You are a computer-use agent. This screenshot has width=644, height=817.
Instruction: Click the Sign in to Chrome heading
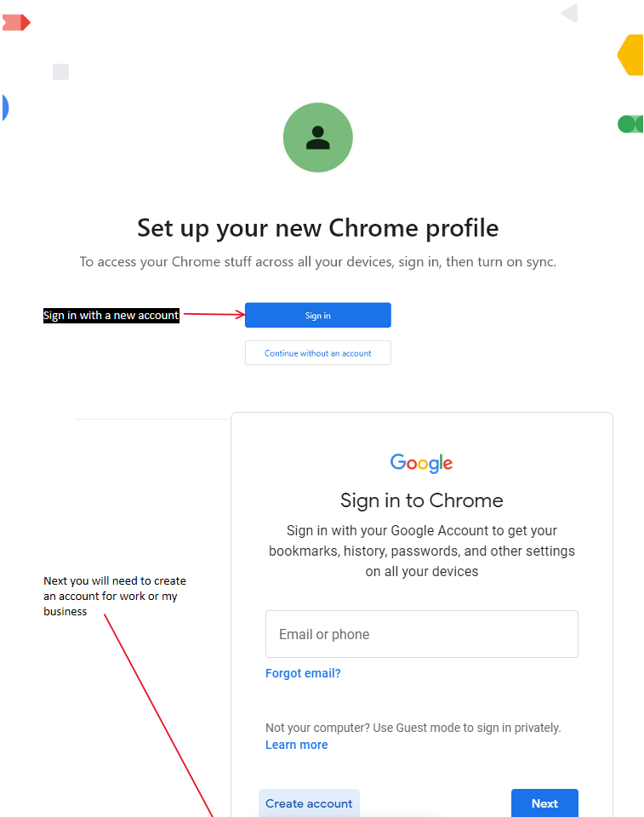coord(421,500)
